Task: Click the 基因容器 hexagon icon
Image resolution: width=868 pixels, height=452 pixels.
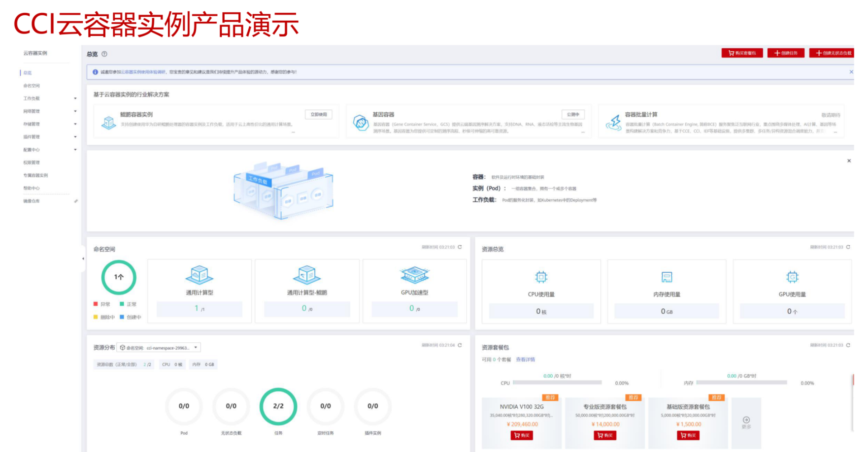Action: pyautogui.click(x=361, y=123)
